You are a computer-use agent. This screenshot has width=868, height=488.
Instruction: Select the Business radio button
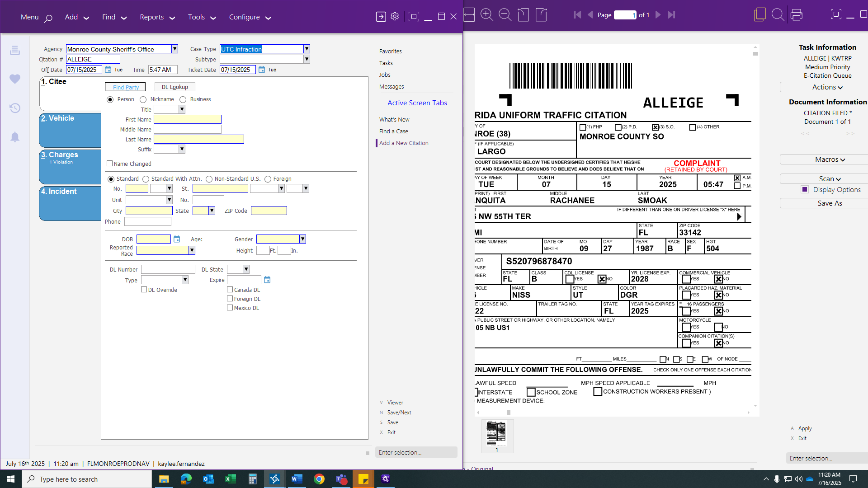point(183,99)
